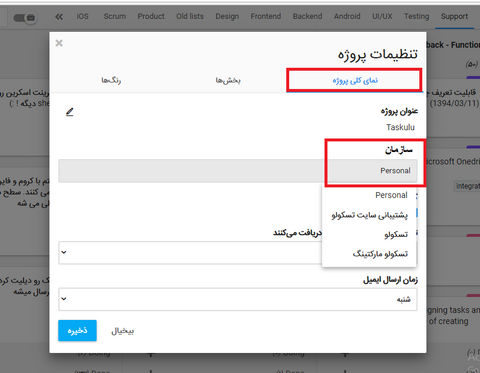The height and width of the screenshot is (373, 480).
Task: Switch to the بخش‌ها tab
Action: [228, 80]
